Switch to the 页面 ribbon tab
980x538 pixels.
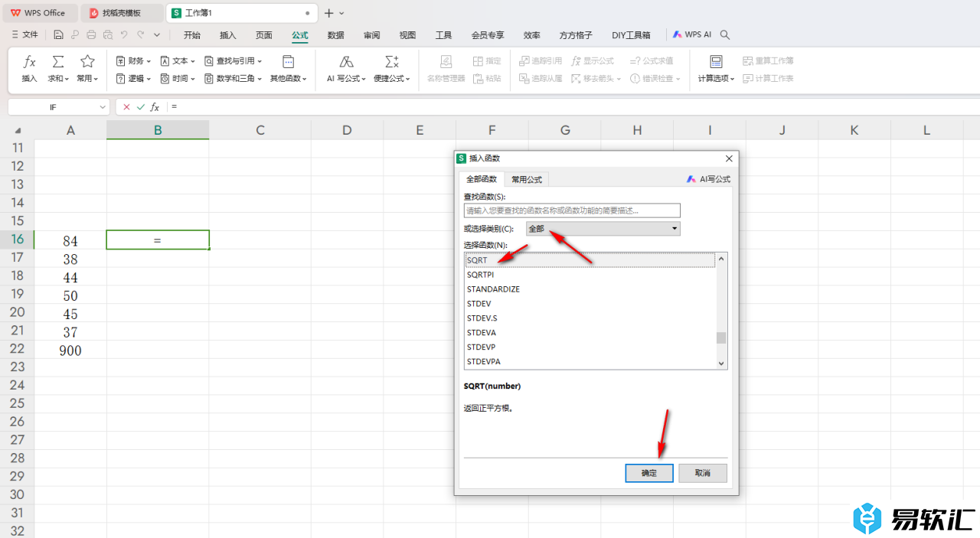click(264, 35)
